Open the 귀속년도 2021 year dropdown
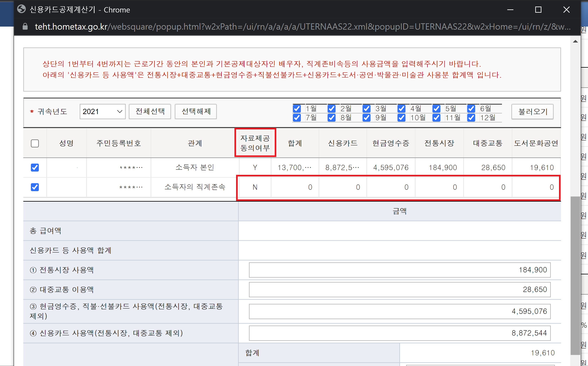Image resolution: width=588 pixels, height=366 pixels. coord(102,112)
